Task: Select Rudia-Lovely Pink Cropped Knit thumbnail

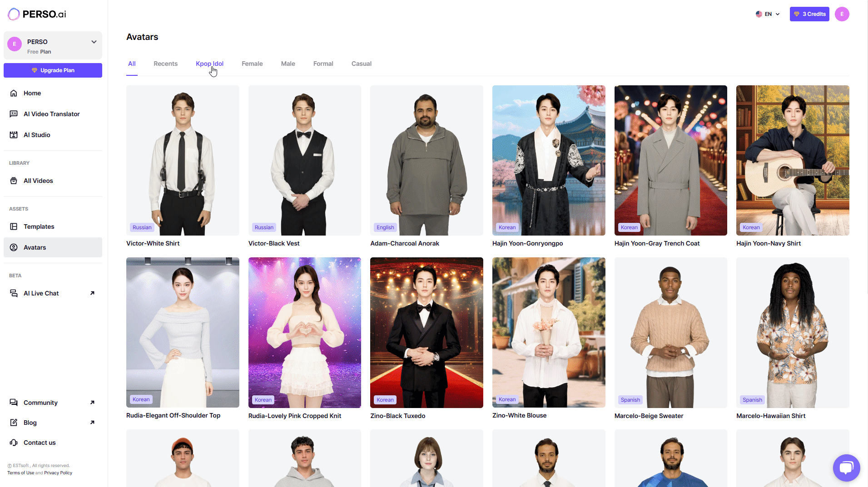Action: (x=305, y=332)
